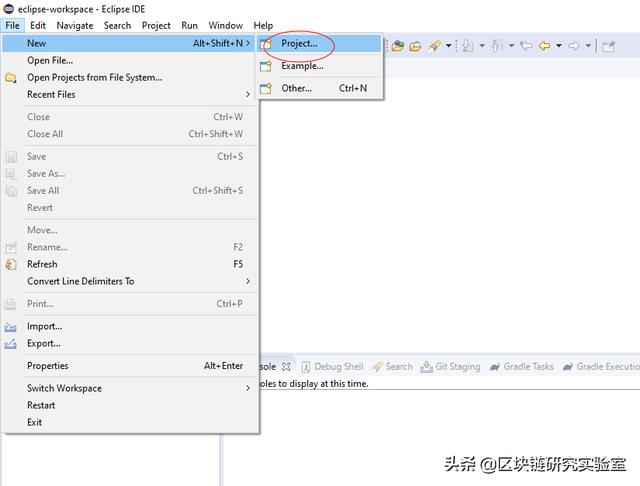640x486 pixels.
Task: Open the Navigate menu
Action: click(75, 26)
